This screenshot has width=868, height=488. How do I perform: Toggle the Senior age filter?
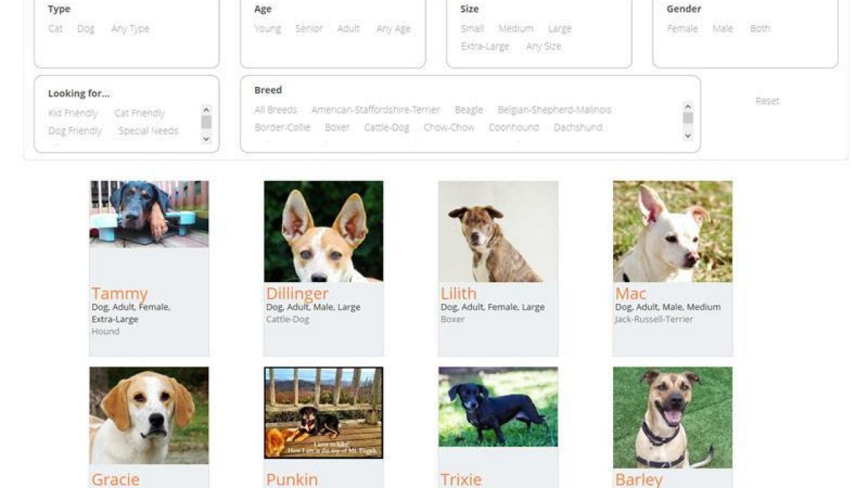(309, 28)
